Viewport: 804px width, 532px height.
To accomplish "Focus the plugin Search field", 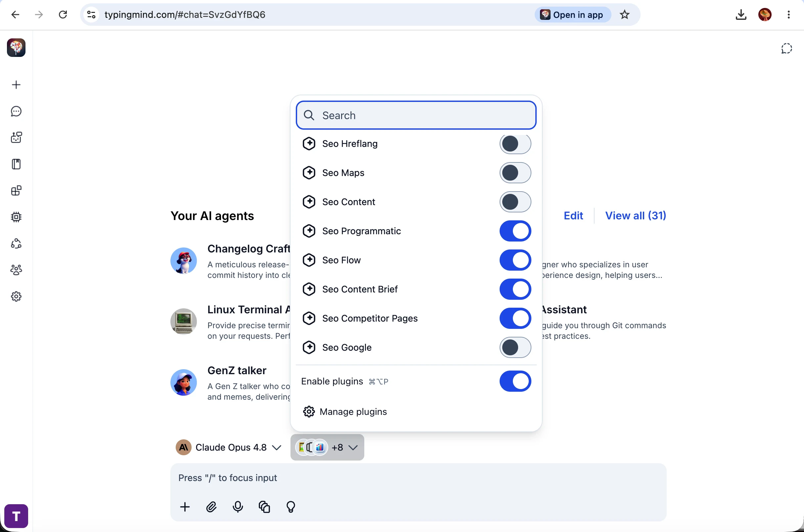I will (416, 115).
